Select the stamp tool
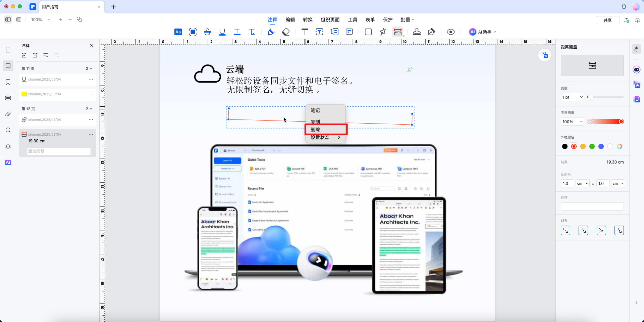Viewport: 644px width, 322px height. 417,32
